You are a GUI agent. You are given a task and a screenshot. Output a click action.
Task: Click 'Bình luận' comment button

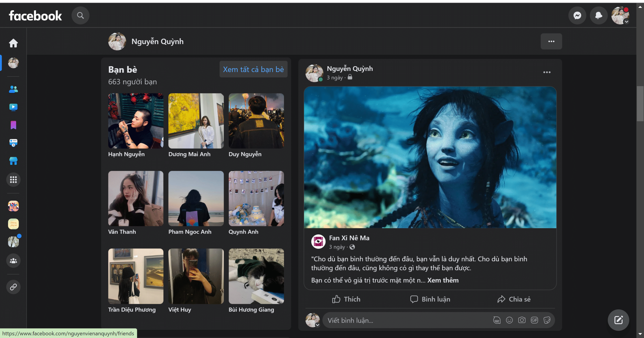(x=430, y=299)
